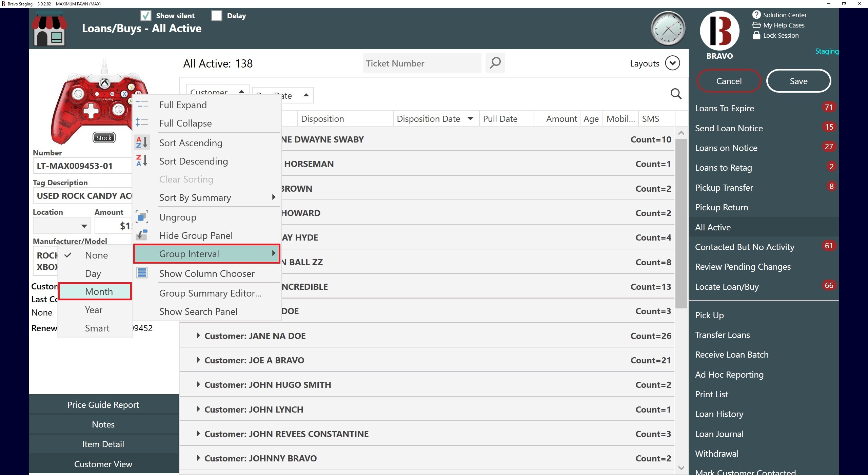Click the Bravo logo

[x=719, y=31]
